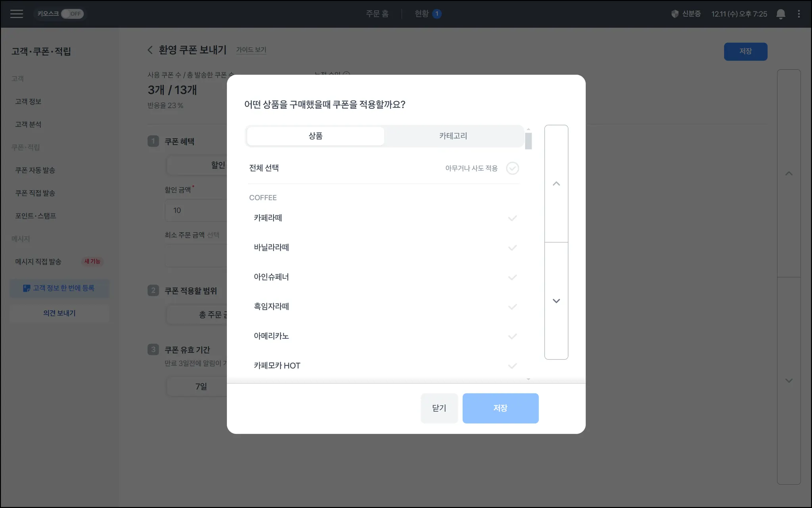812x508 pixels.
Task: Click the 현황 badge number 1
Action: pos(437,14)
